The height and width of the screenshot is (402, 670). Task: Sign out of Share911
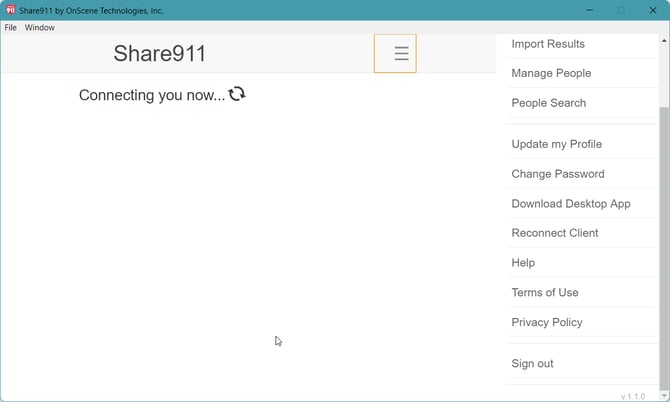pyautogui.click(x=532, y=364)
